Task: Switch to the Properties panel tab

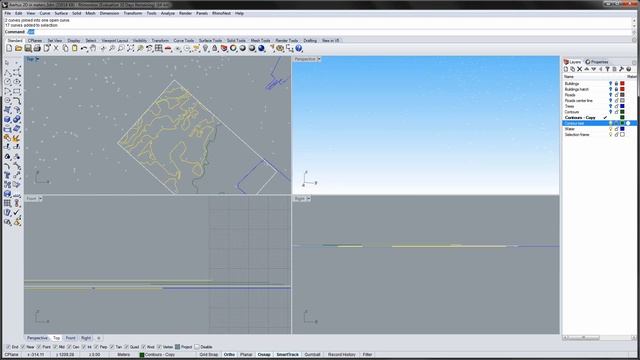Action: point(597,62)
